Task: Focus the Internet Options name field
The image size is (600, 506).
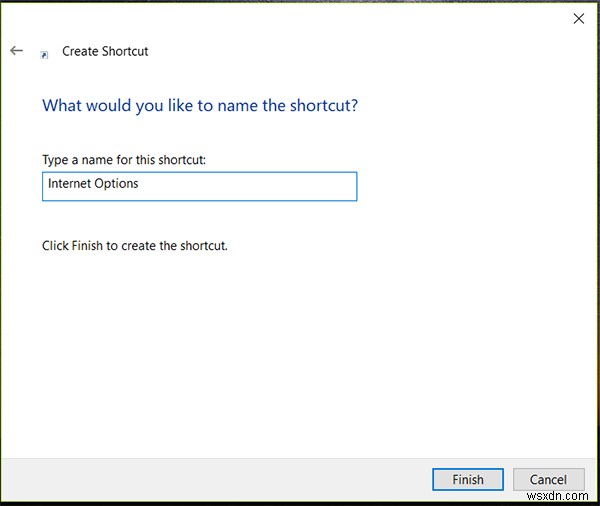Action: [199, 186]
